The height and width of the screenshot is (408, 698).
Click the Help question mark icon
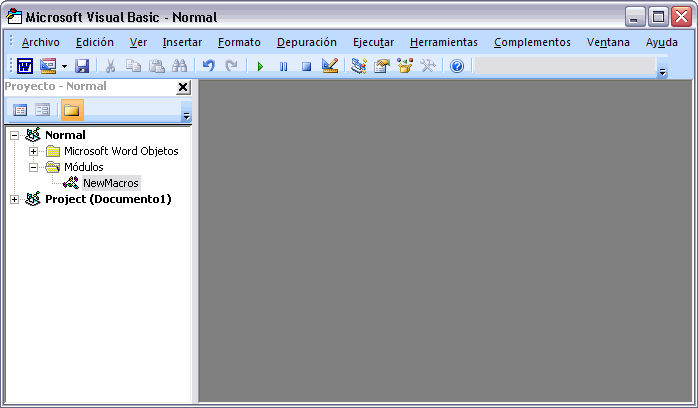[457, 66]
